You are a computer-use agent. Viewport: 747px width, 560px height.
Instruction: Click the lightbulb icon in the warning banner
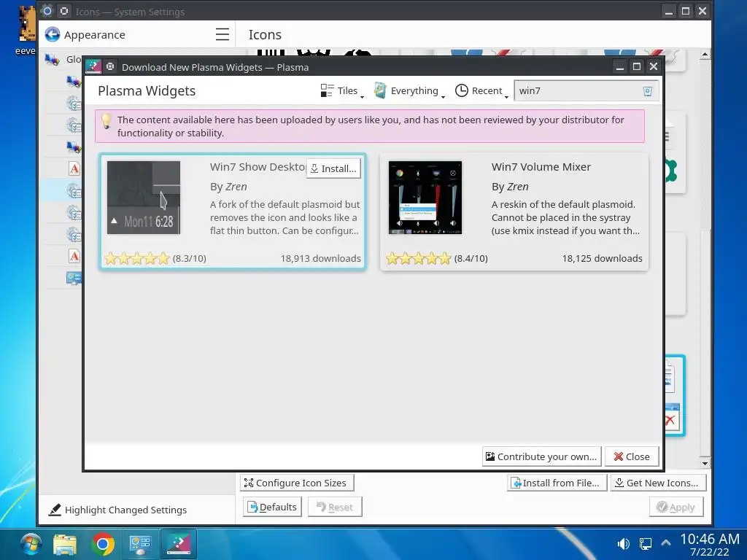(x=107, y=120)
